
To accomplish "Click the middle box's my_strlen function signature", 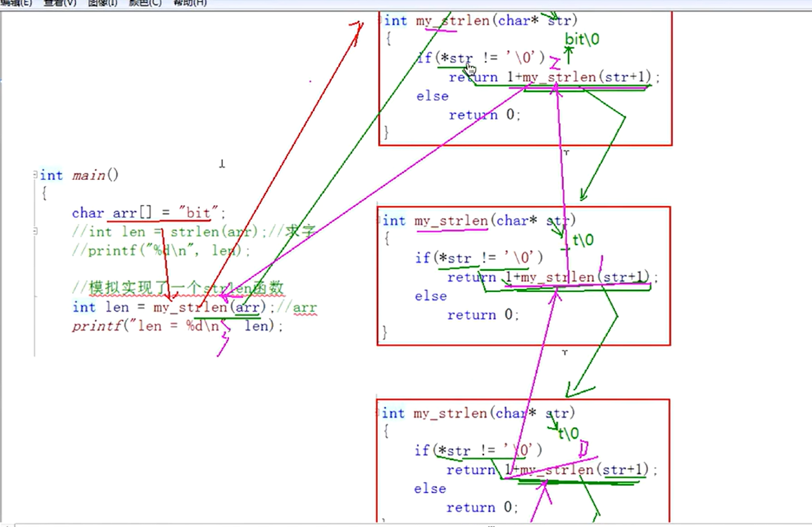I will click(479, 220).
